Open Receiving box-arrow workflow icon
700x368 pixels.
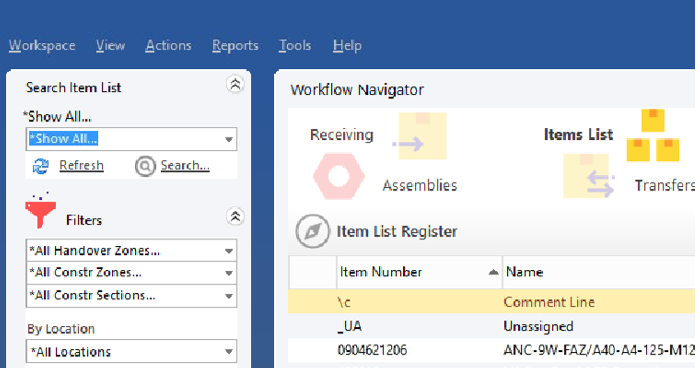click(x=420, y=136)
